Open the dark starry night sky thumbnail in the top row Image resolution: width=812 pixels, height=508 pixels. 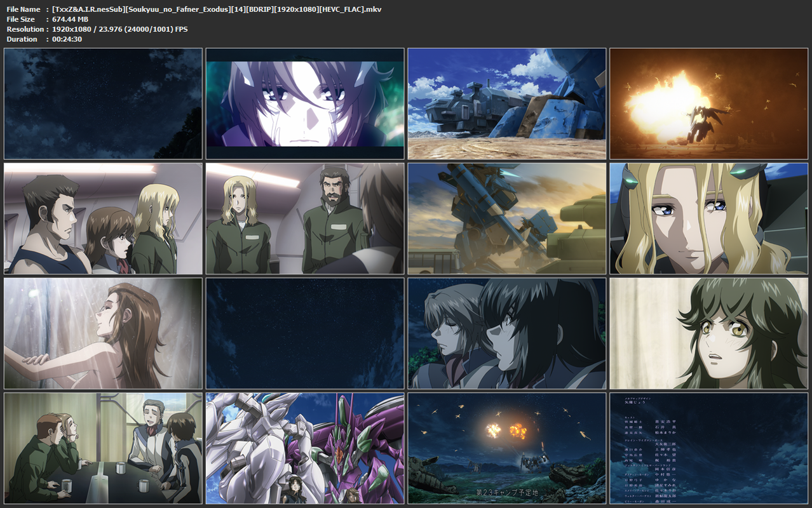(x=103, y=104)
